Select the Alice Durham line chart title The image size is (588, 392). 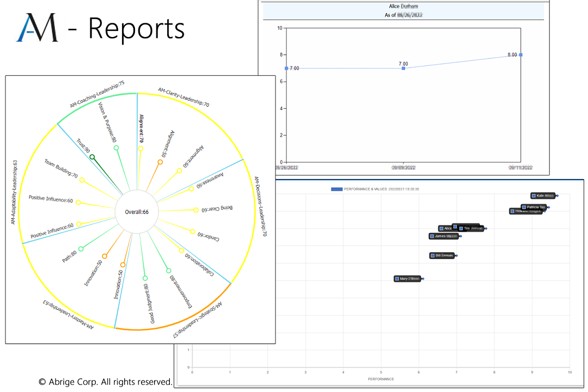coord(403,6)
